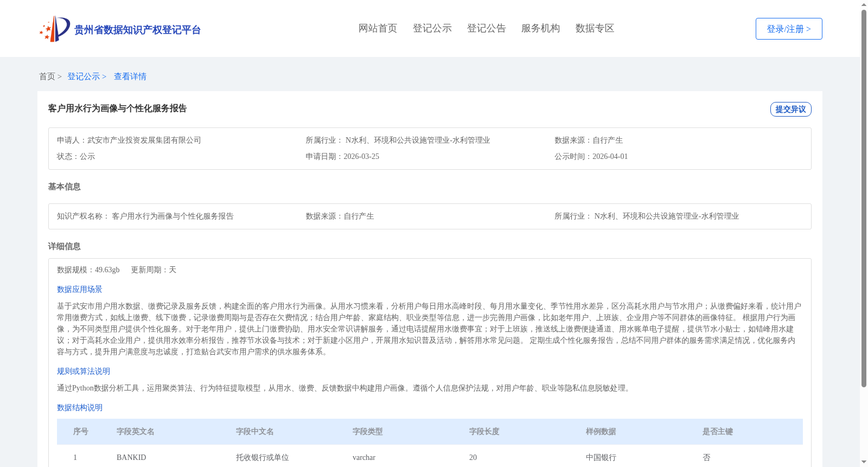Click applicant text 武安市产业投资发展集团有限公司
This screenshot has width=868, height=467.
[144, 140]
